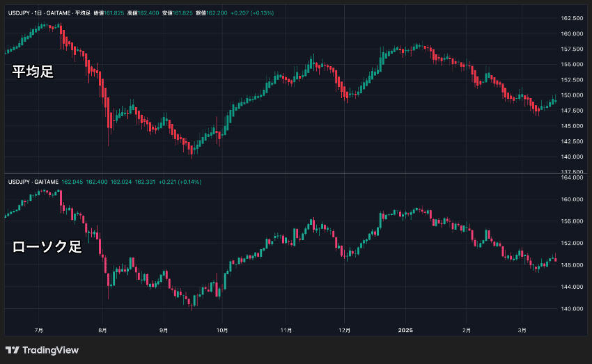Click the TradingView logo icon

point(12,350)
